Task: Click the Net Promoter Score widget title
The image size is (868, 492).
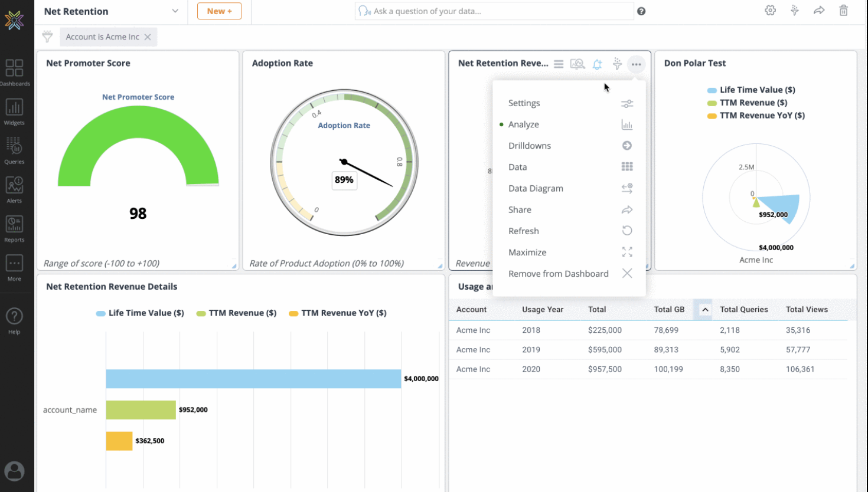Action: point(88,63)
